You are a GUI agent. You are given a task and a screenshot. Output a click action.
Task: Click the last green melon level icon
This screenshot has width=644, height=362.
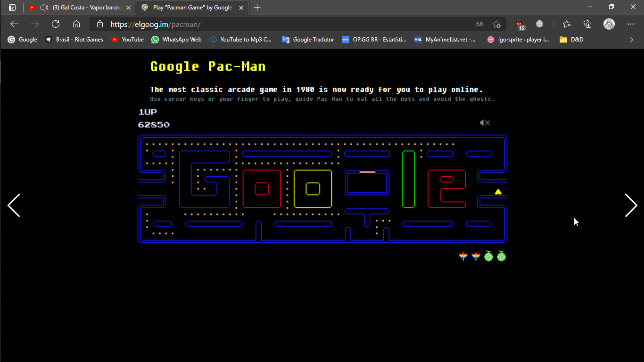click(501, 256)
